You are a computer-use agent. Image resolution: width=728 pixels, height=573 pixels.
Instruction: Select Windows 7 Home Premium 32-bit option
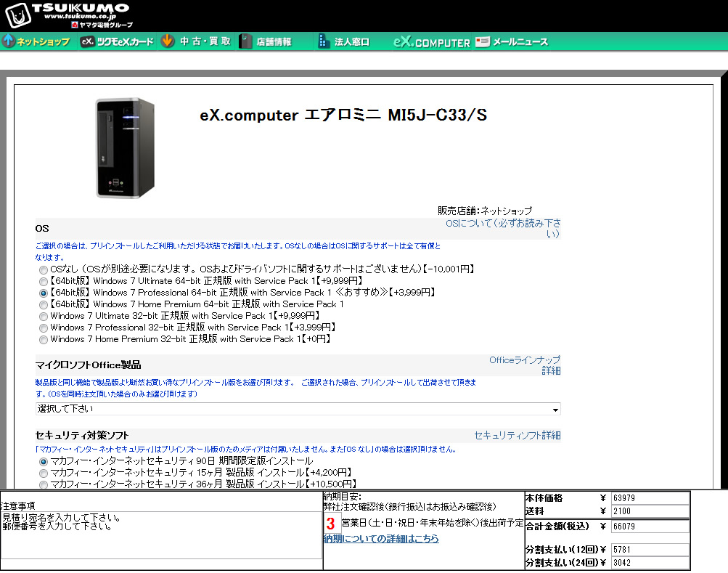tap(43, 340)
